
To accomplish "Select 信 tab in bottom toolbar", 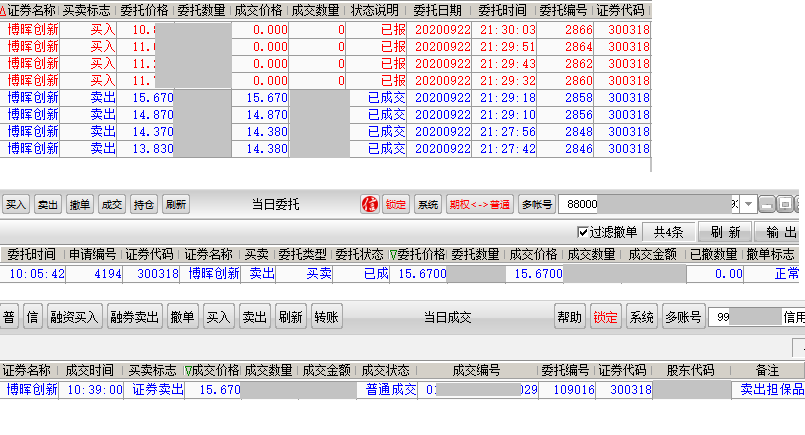I will coord(33,317).
